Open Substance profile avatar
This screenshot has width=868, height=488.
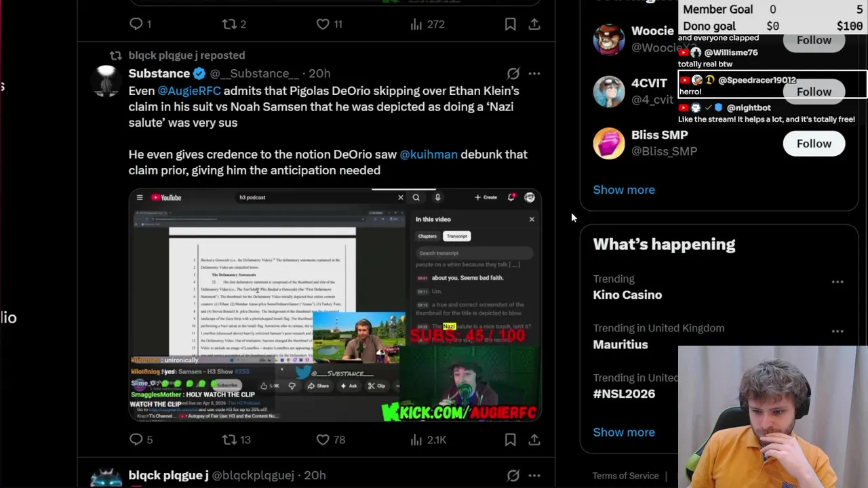tap(106, 81)
